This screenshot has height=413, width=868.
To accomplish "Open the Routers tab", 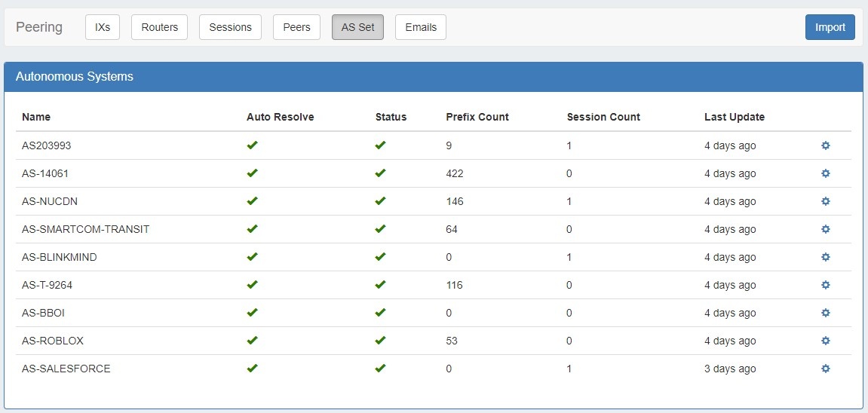I will tap(159, 27).
